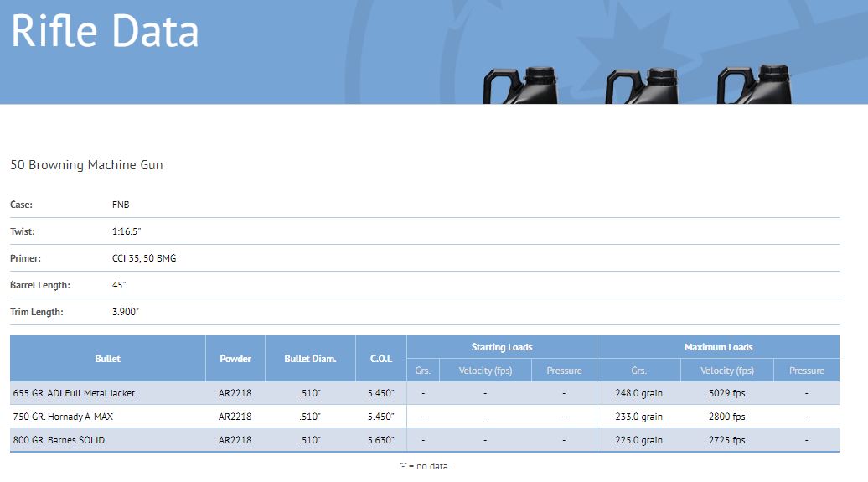This screenshot has width=868, height=482.
Task: Click the 5.630" C.O.L value
Action: coord(381,440)
